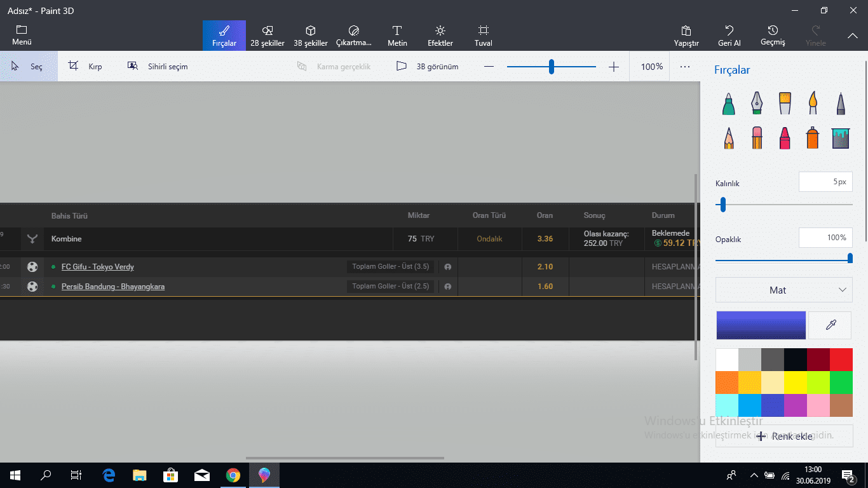Switch to 3B şekiller tab

(311, 36)
